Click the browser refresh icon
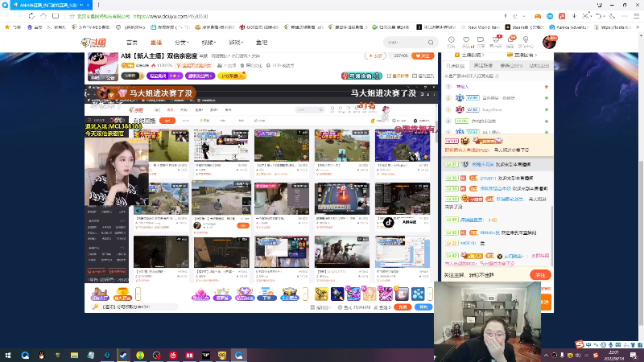 [31, 16]
